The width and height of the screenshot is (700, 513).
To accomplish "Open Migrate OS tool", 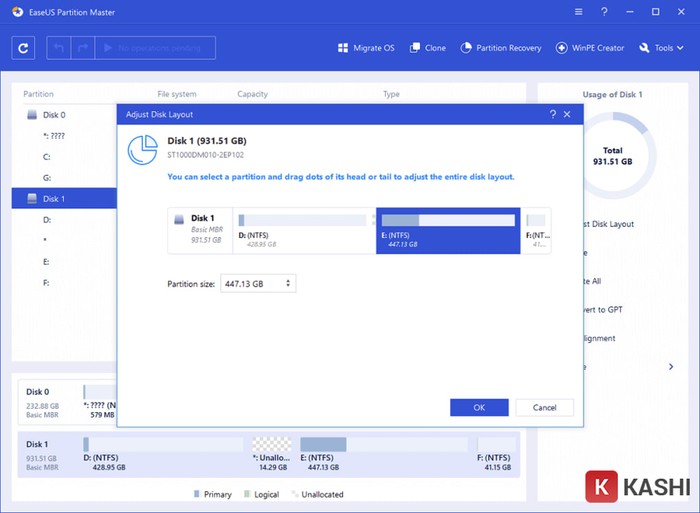I will pyautogui.click(x=366, y=48).
